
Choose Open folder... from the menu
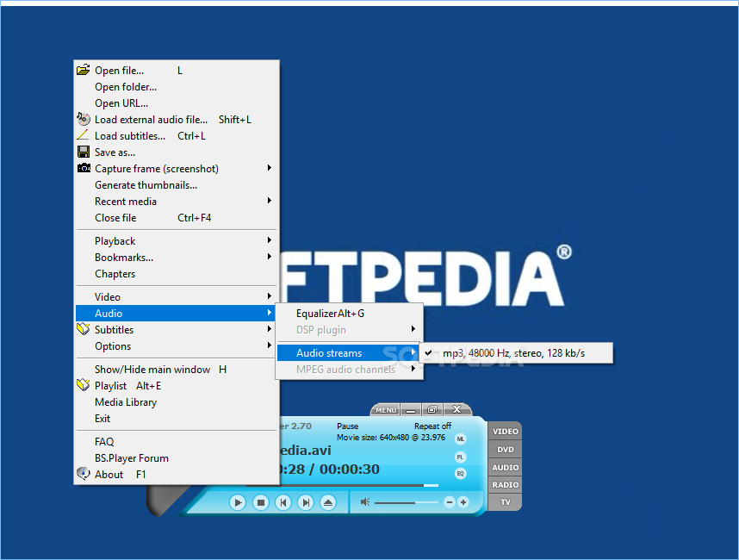177,87
